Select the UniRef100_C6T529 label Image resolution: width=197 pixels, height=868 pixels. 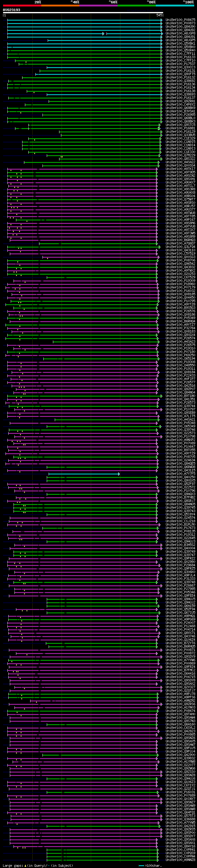(180, 277)
